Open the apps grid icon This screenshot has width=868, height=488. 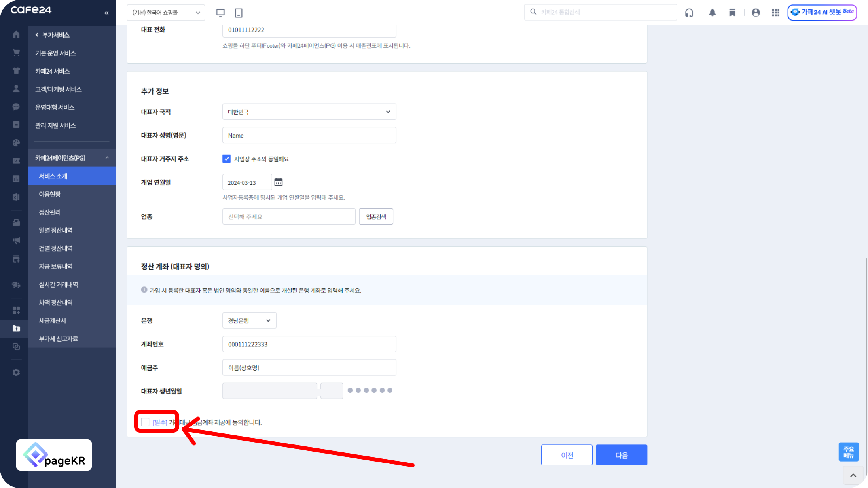click(775, 13)
